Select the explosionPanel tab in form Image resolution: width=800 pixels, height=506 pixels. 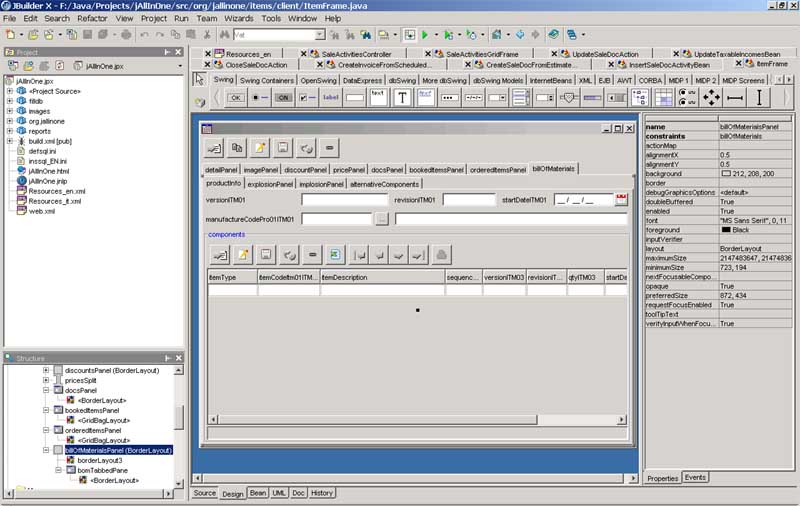click(270, 184)
